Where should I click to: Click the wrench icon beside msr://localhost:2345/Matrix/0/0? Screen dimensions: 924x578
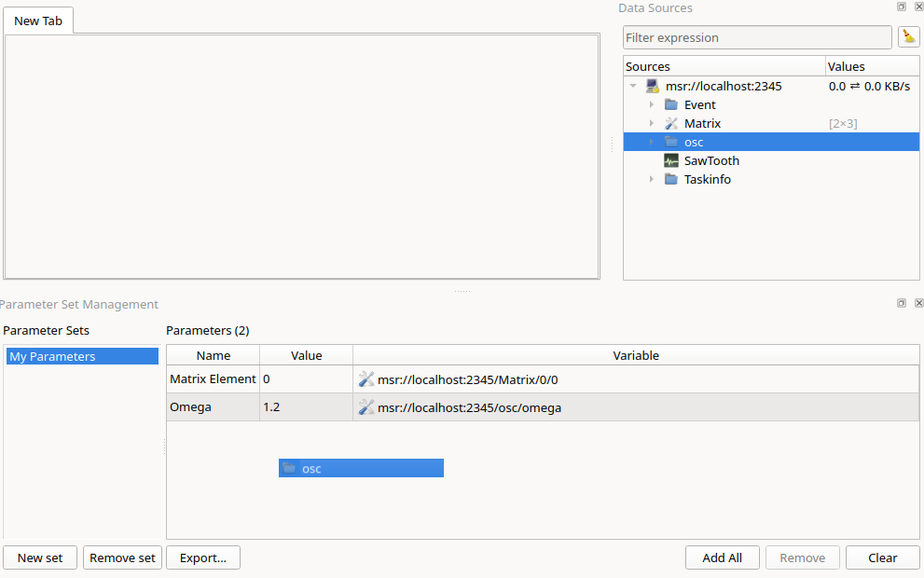click(365, 379)
